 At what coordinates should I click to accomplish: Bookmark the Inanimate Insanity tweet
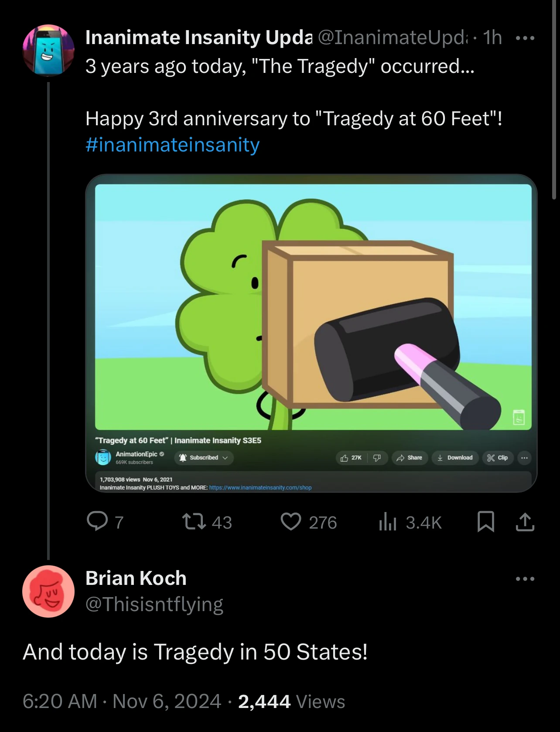[485, 522]
